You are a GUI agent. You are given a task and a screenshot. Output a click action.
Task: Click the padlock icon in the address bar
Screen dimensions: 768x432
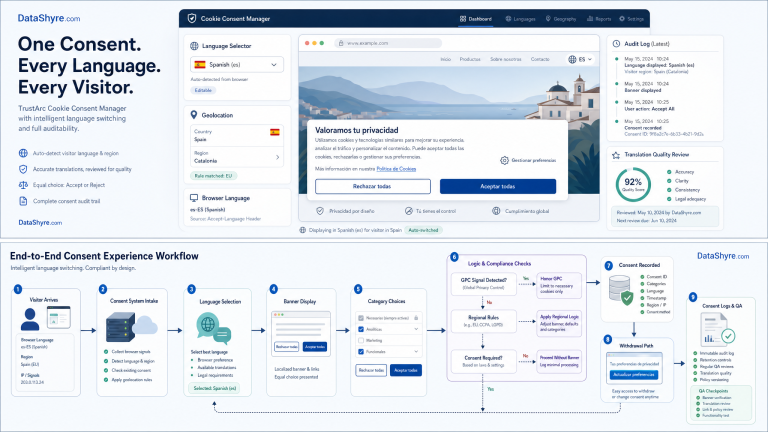click(x=341, y=43)
